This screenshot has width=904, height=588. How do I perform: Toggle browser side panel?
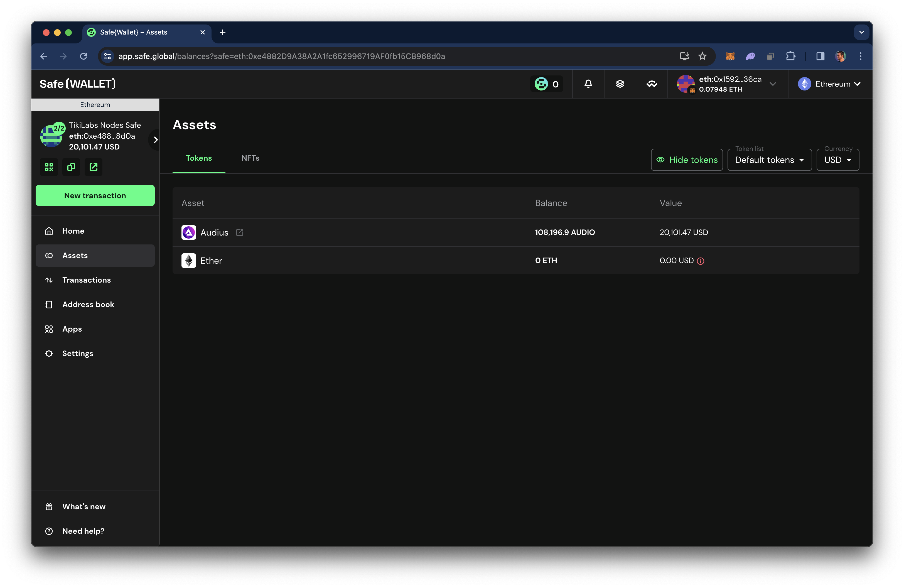point(820,56)
